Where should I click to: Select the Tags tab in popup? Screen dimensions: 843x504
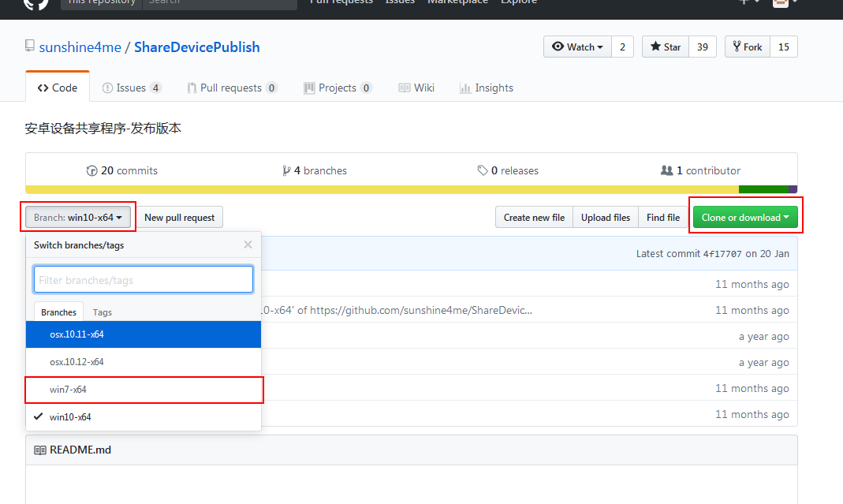(103, 312)
